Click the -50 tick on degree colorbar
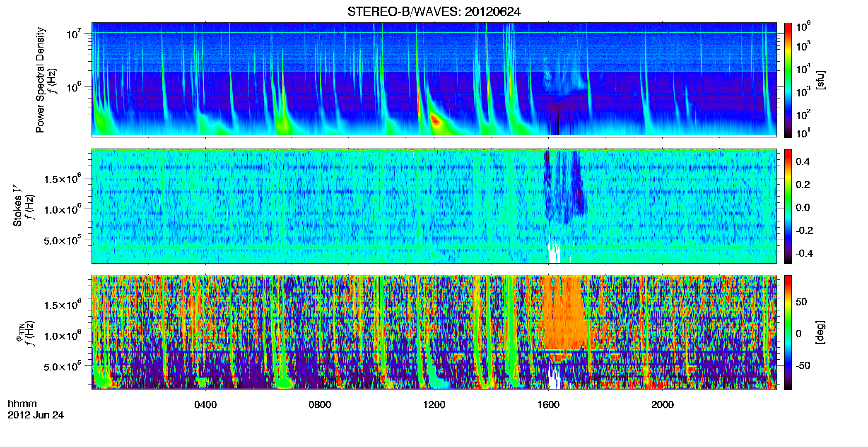This screenshot has width=868, height=447. 803,365
